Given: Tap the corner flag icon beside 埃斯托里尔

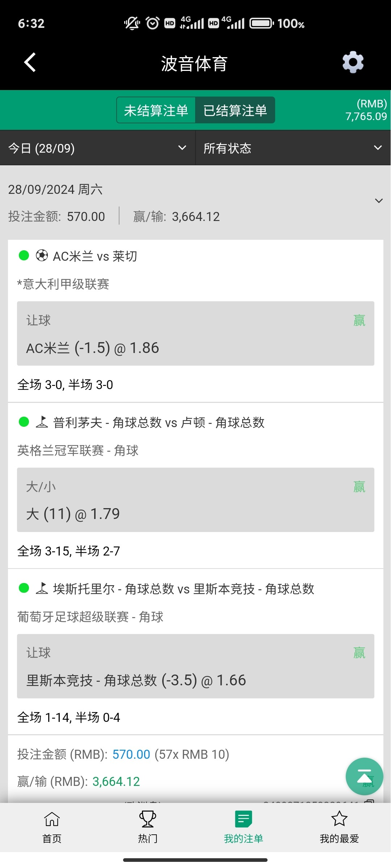Looking at the screenshot, I should (x=42, y=588).
